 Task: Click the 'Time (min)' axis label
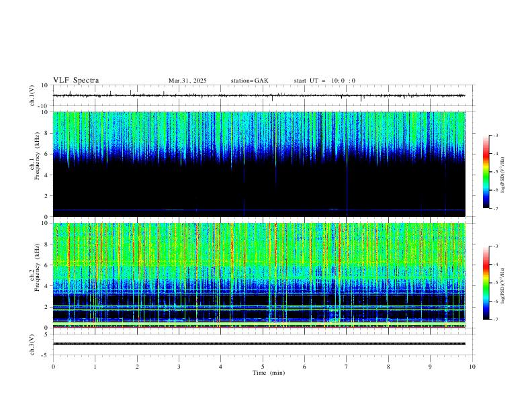pos(269,373)
